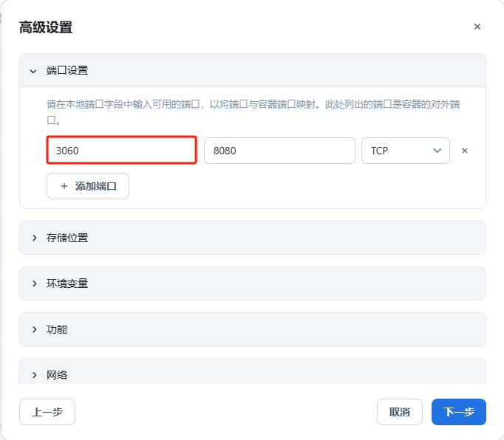This screenshot has height=440, width=504.
Task: Click the plus icon in 添加端口
Action: (x=64, y=186)
